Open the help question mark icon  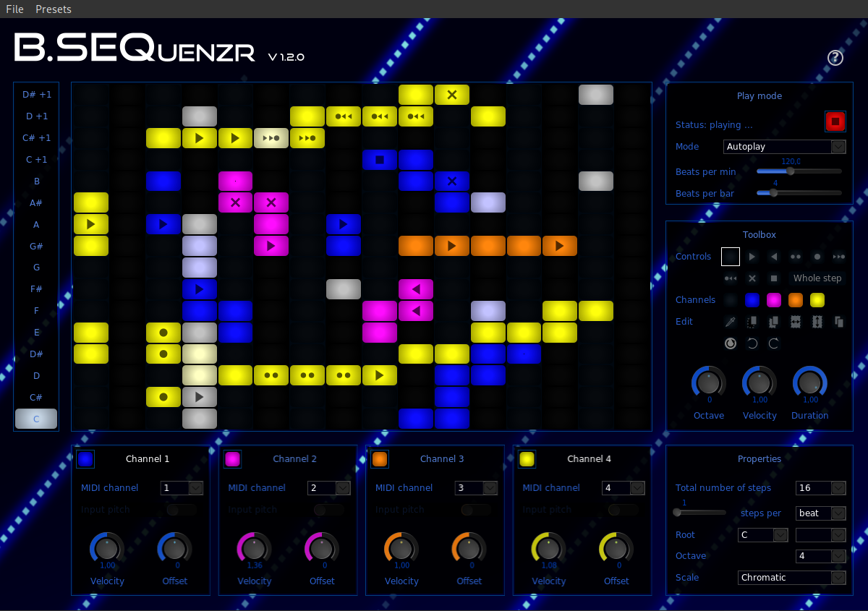pos(835,58)
